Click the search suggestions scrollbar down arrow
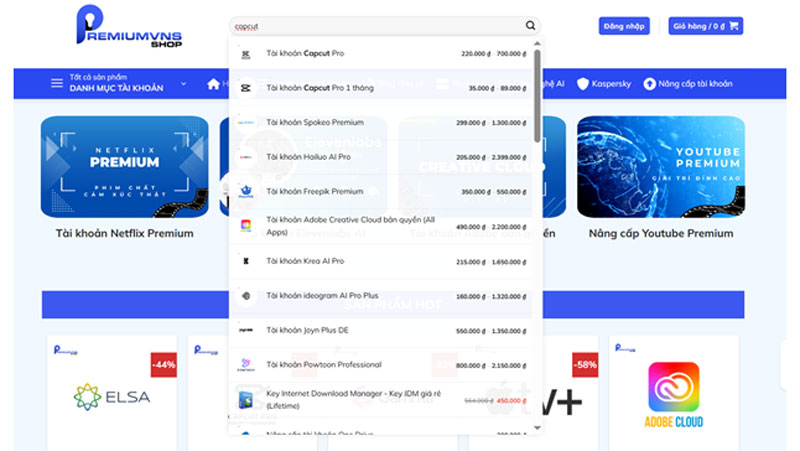 pyautogui.click(x=537, y=427)
